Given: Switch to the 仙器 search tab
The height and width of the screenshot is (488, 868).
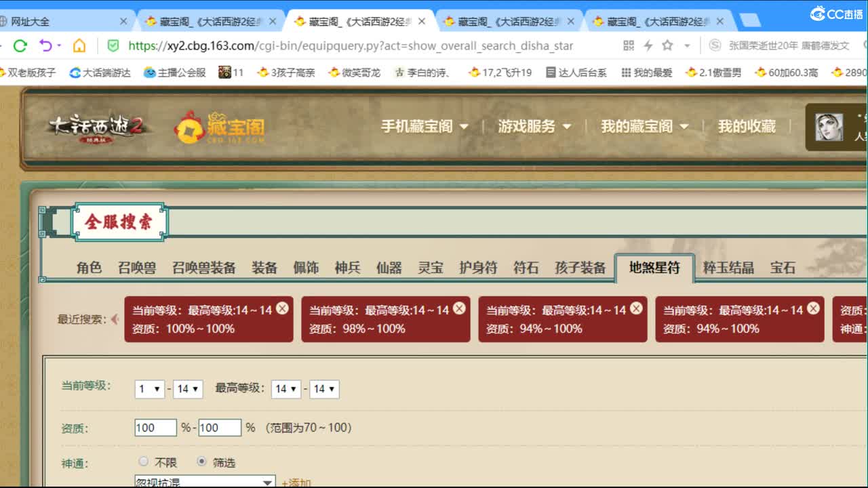Looking at the screenshot, I should (389, 268).
